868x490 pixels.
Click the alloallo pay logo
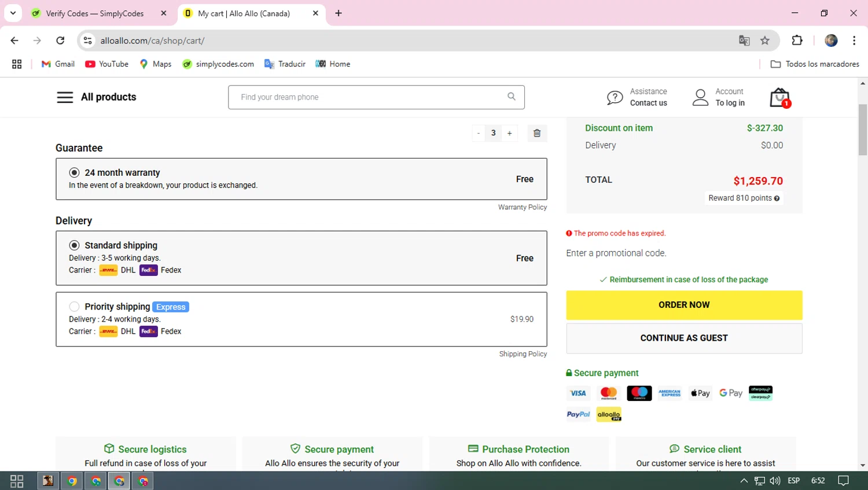point(609,414)
